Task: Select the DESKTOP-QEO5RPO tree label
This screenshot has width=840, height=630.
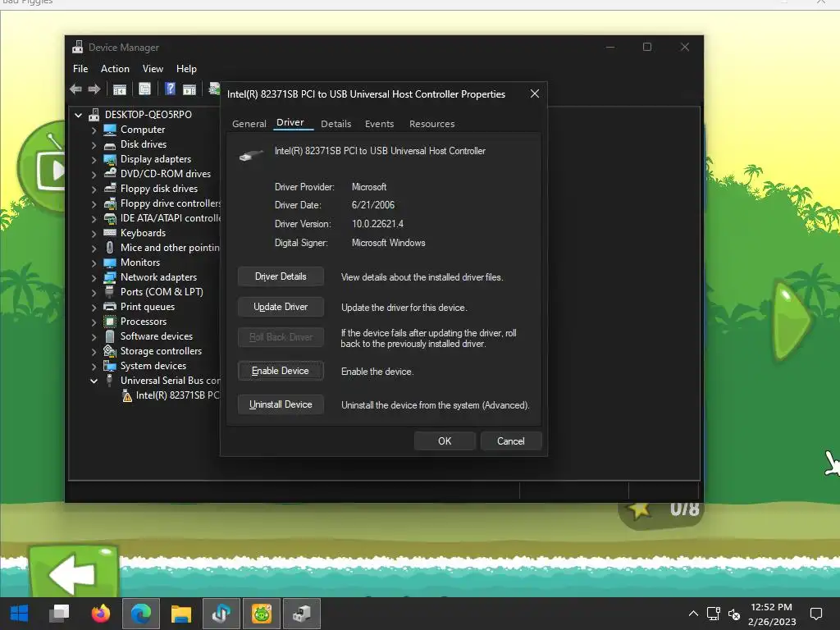Action: 148,115
